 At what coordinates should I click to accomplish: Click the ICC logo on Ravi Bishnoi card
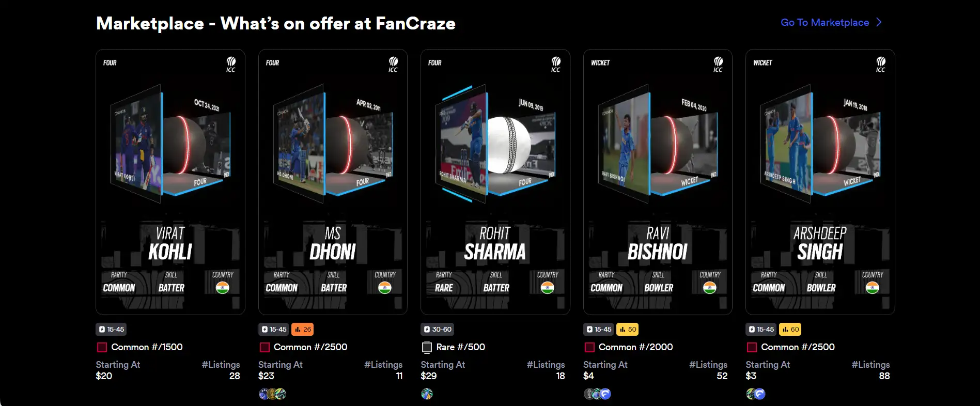click(718, 65)
